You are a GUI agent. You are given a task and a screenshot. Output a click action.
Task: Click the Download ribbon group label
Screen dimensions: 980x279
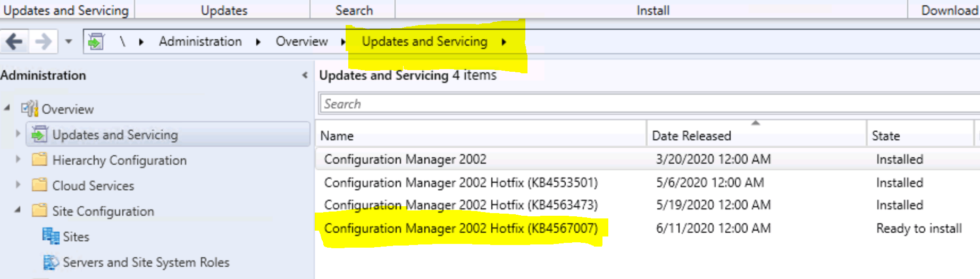tap(950, 10)
